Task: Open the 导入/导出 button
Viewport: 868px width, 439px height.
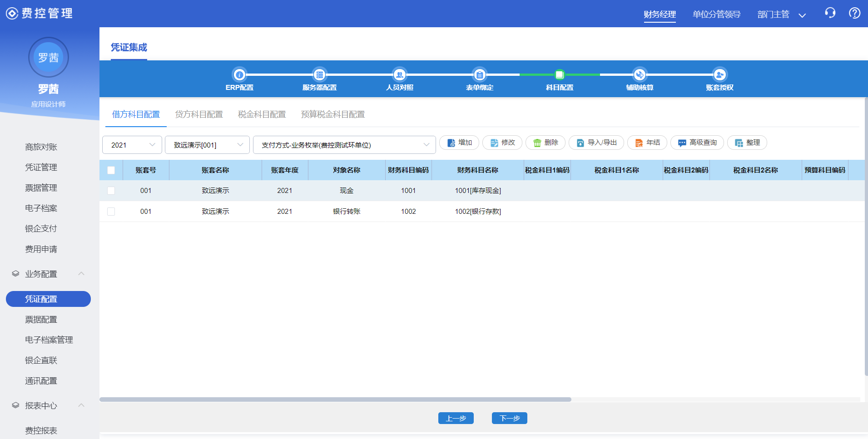Action: coord(596,143)
